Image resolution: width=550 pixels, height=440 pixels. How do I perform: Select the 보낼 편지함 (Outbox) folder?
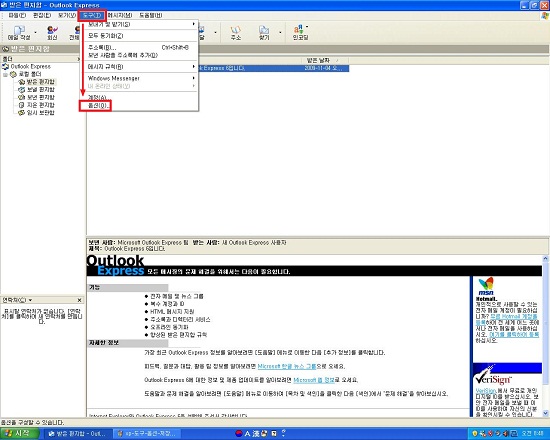[41, 89]
